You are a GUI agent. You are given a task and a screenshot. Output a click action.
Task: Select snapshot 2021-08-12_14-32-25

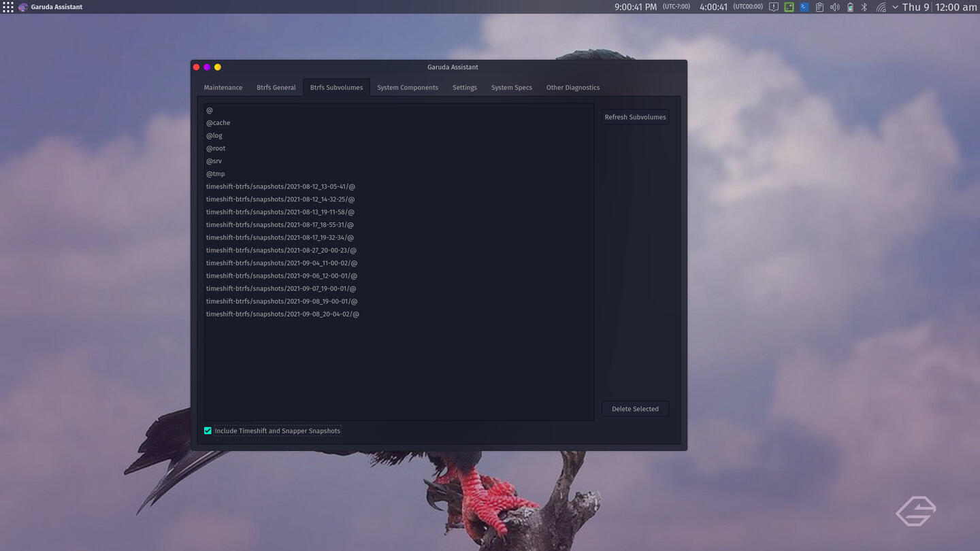click(399, 199)
